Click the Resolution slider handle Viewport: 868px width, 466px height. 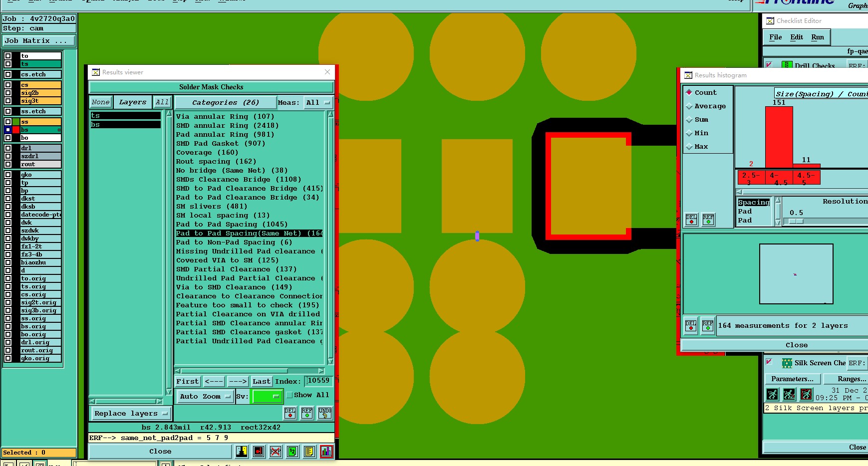click(796, 221)
